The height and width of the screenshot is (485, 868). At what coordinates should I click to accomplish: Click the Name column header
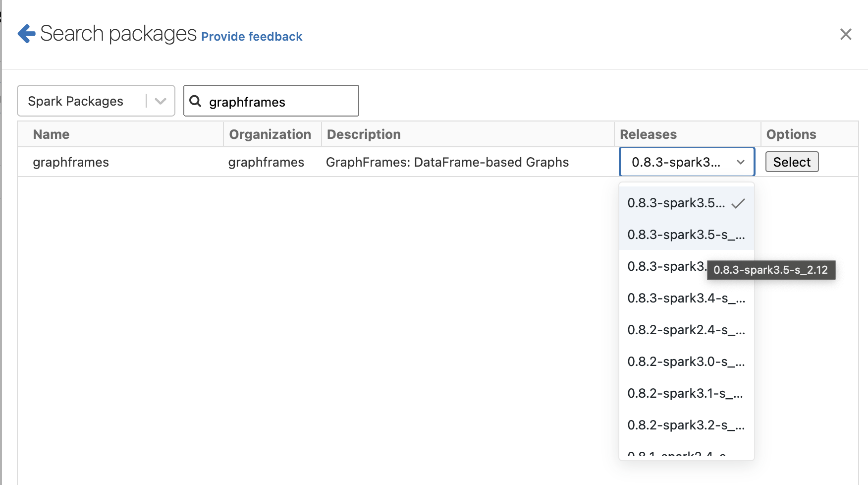51,134
